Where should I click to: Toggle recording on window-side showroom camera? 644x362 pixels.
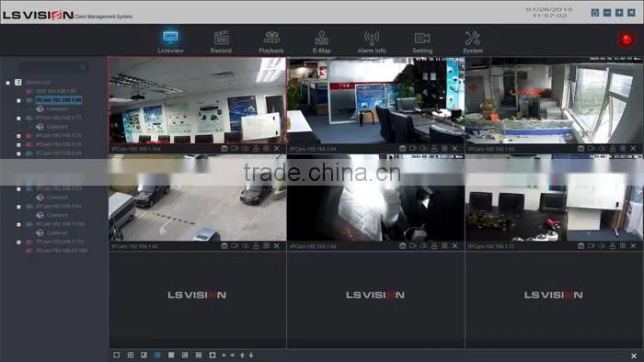point(591,149)
